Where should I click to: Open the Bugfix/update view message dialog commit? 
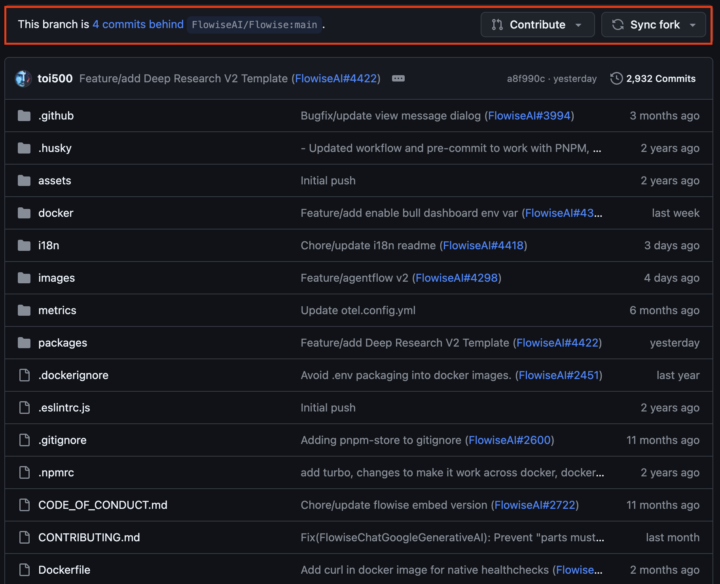tap(390, 116)
